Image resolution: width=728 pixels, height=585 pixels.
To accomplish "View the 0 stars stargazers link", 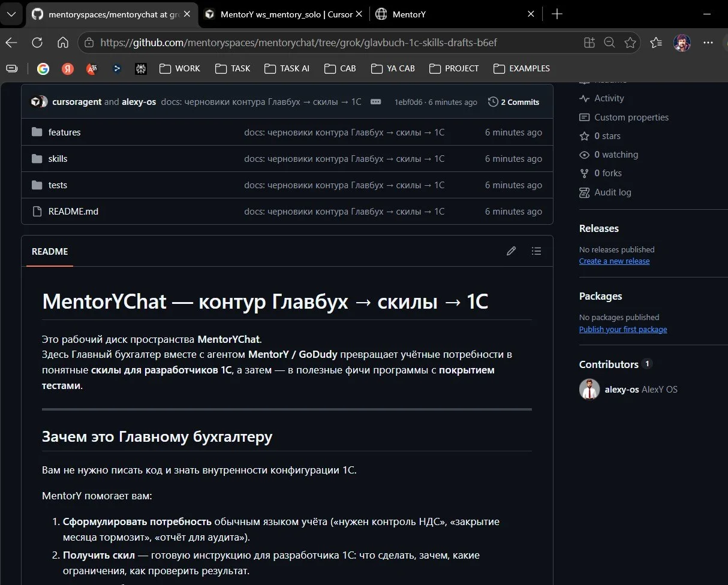I will [x=600, y=136].
